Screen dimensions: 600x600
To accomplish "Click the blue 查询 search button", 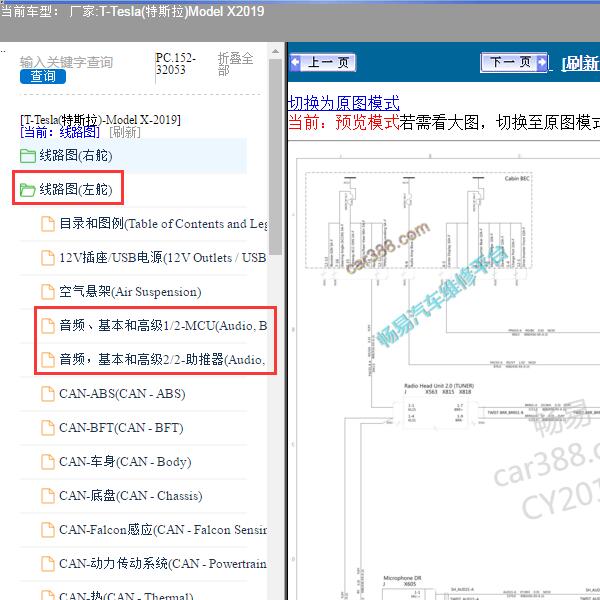I will [x=43, y=77].
